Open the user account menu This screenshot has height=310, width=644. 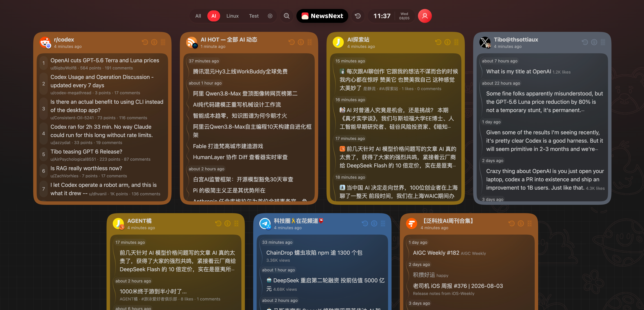coord(425,16)
